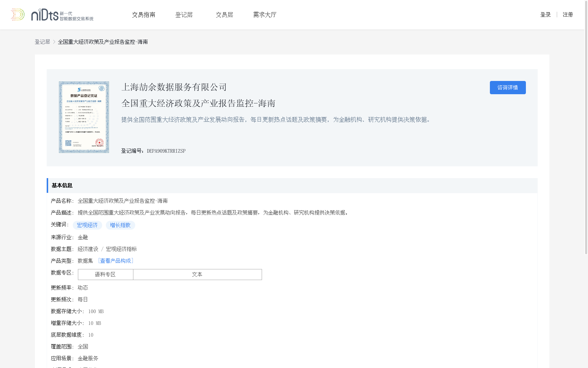Click update cadence value 每日
The image size is (588, 368).
tap(83, 300)
